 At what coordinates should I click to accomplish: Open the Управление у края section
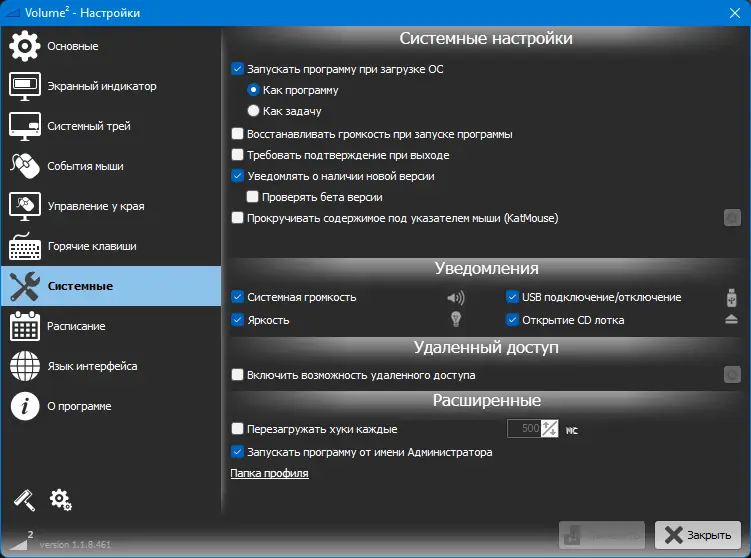pos(111,206)
